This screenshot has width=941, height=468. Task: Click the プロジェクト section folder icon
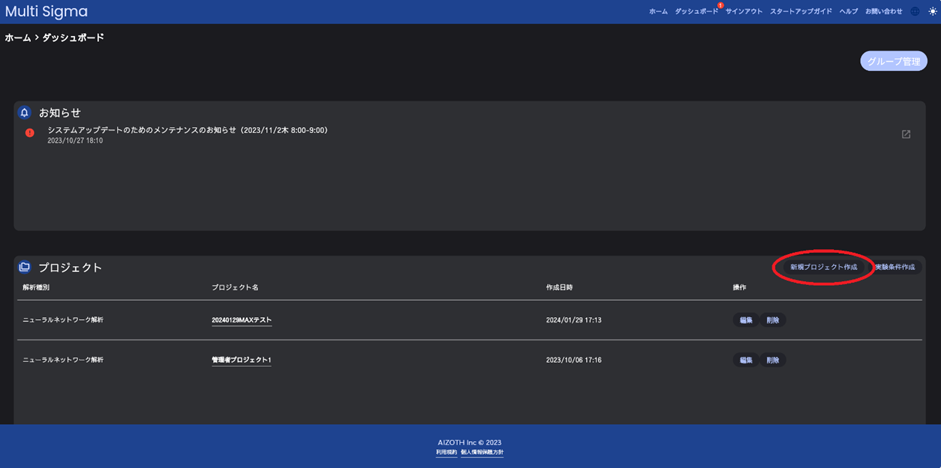tap(25, 268)
